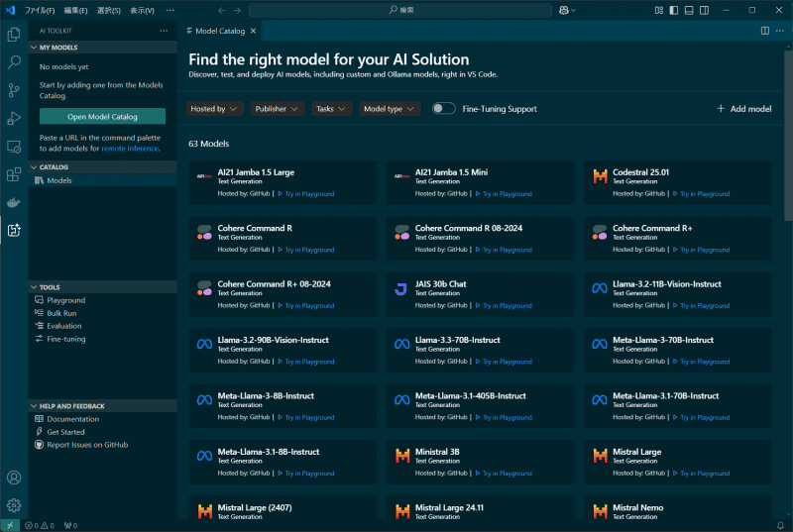Viewport: 793px width, 532px height.
Task: Click Customize Layout icon in title bar
Action: (658, 10)
